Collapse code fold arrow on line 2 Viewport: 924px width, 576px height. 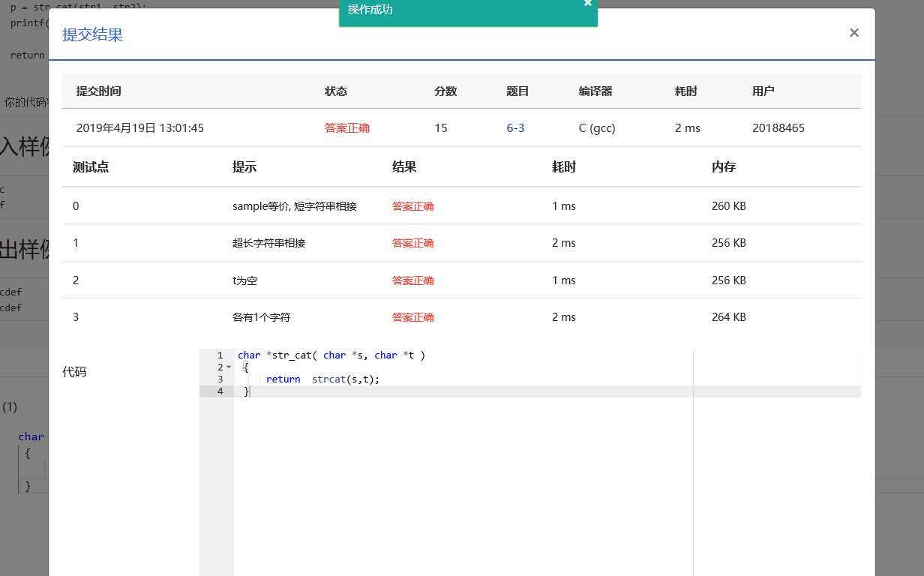[x=229, y=367]
